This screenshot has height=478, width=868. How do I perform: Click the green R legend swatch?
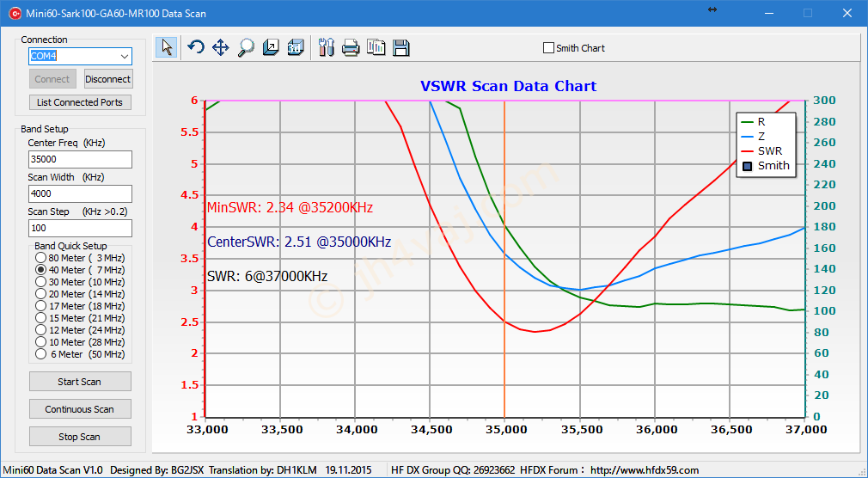coord(748,122)
